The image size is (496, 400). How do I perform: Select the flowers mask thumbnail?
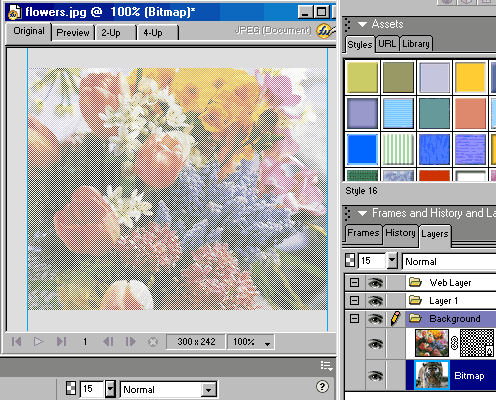477,343
